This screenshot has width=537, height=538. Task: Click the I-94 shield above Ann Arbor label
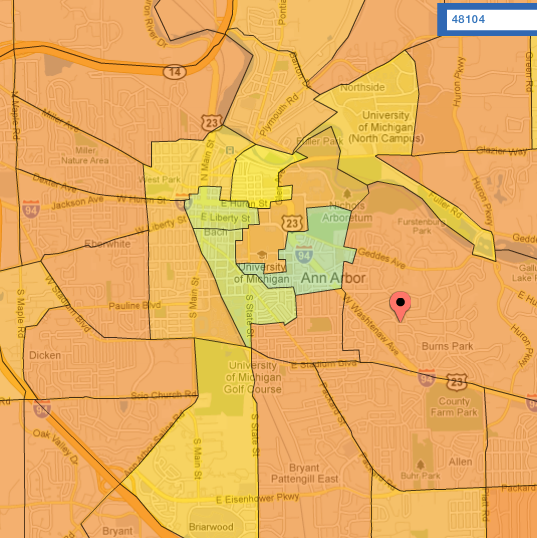coord(304,254)
